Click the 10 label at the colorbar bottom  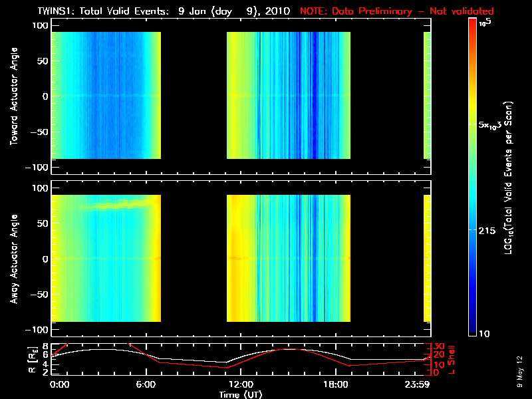point(484,334)
